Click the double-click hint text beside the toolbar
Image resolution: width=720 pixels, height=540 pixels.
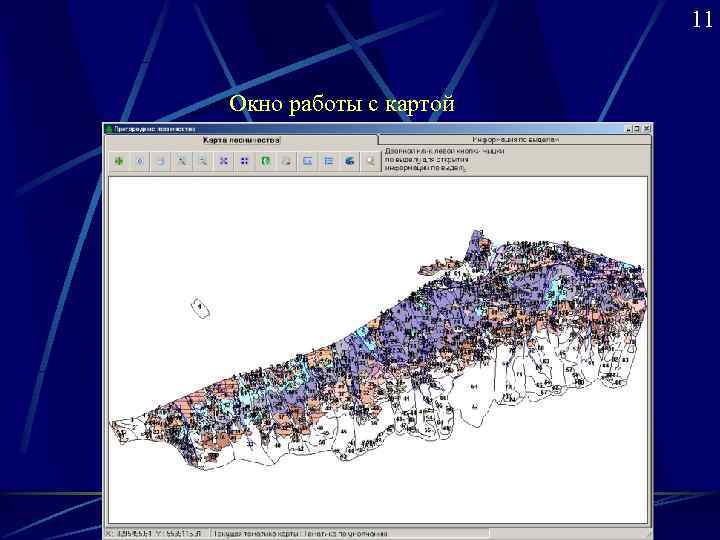tap(444, 159)
